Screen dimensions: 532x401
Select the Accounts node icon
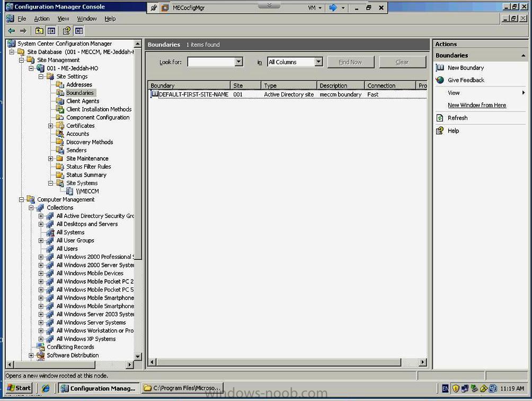coord(60,134)
